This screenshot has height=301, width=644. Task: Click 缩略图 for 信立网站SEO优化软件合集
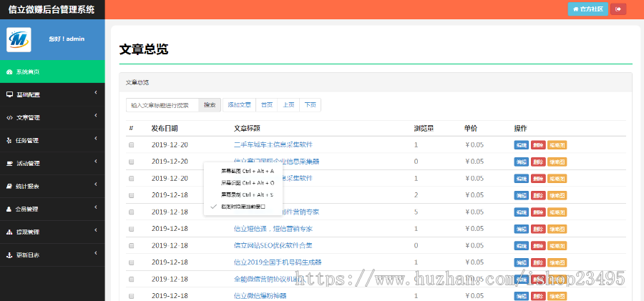click(x=557, y=245)
